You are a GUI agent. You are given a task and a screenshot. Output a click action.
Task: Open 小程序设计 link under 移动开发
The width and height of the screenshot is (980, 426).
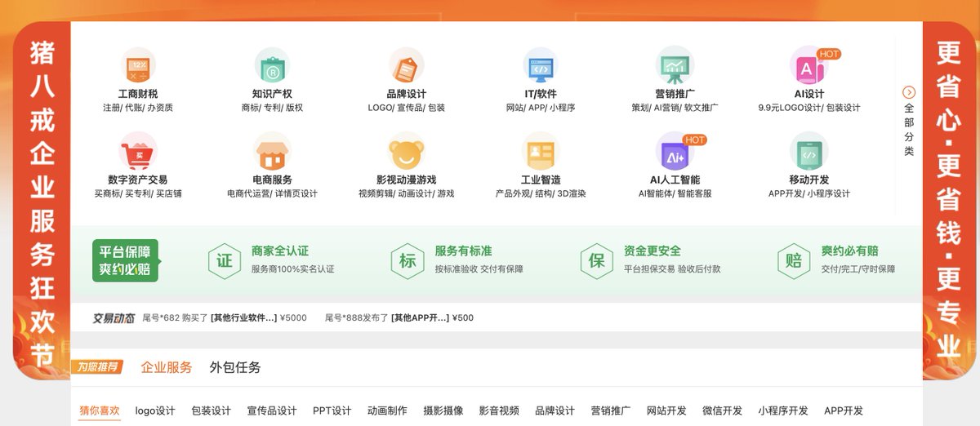click(829, 194)
